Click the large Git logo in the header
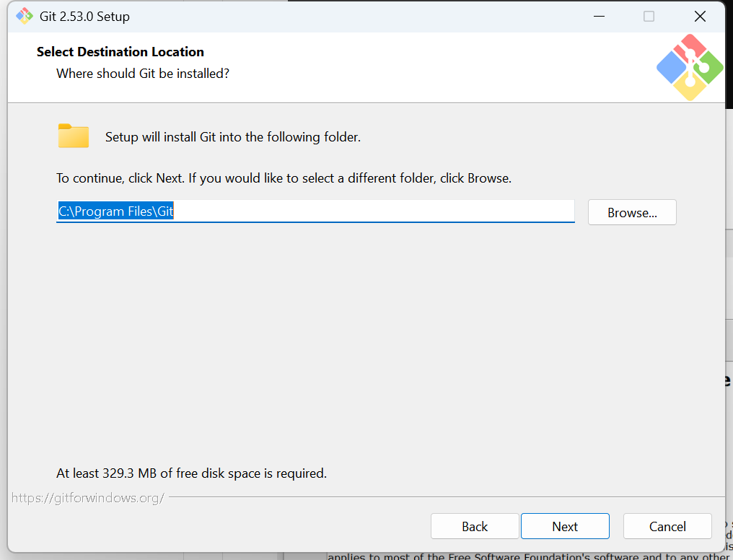 (690, 67)
